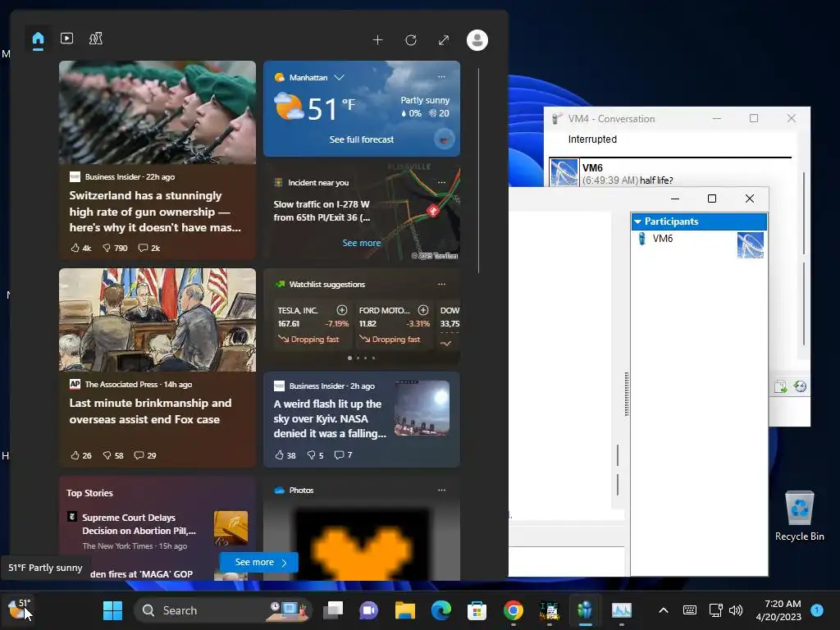
Task: Open more options on the weather widget
Action: point(441,76)
